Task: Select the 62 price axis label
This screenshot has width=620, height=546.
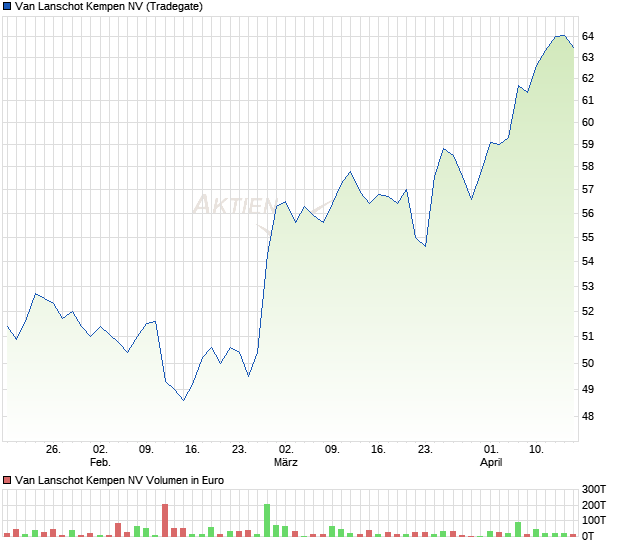Action: [588, 78]
